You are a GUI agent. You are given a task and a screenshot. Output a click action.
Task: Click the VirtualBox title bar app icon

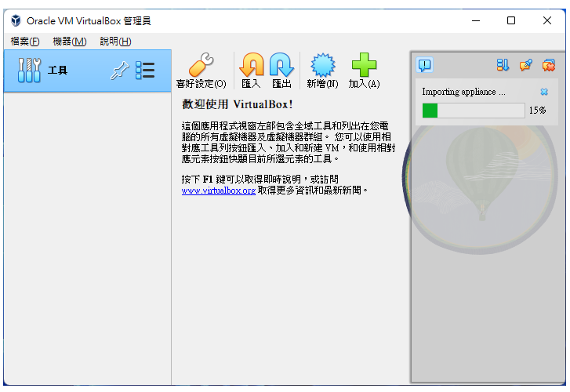16,20
